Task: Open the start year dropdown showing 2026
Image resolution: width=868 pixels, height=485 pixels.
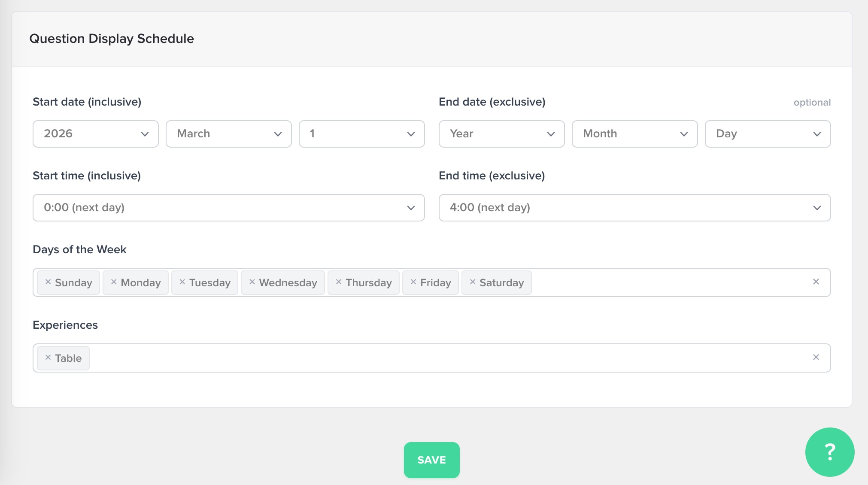Action: click(95, 134)
